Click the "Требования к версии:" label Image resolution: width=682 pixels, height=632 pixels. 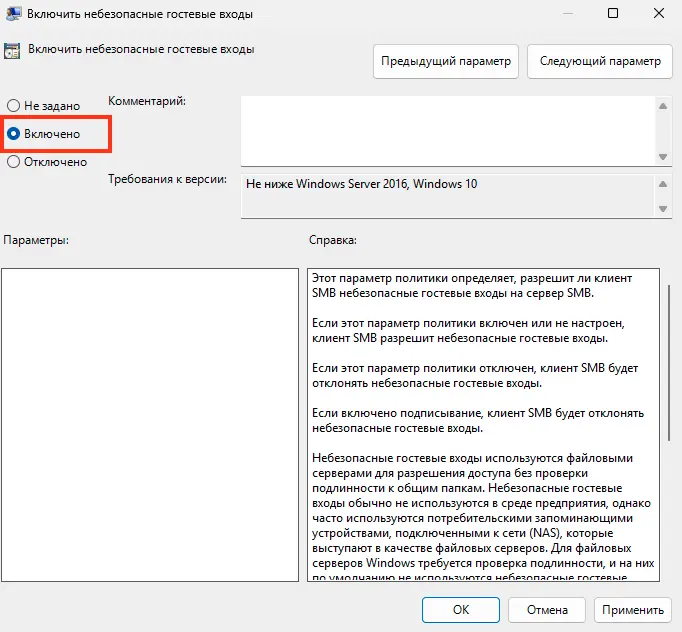167,179
